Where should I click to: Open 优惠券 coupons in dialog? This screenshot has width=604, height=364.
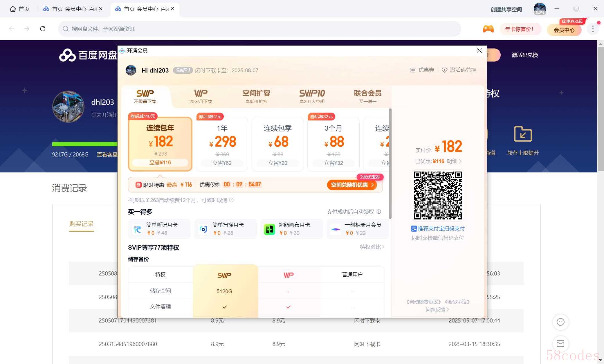click(422, 70)
